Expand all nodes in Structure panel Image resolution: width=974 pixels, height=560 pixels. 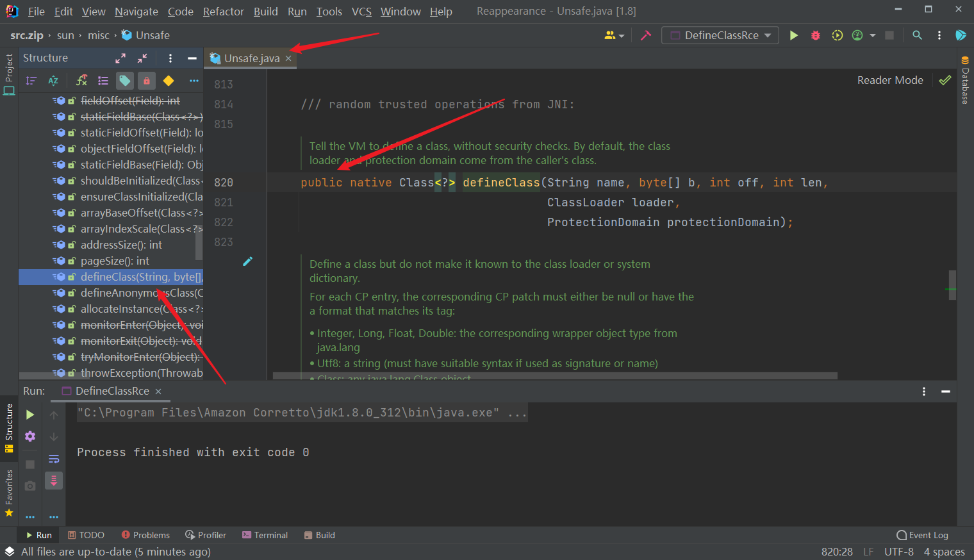[x=120, y=58]
